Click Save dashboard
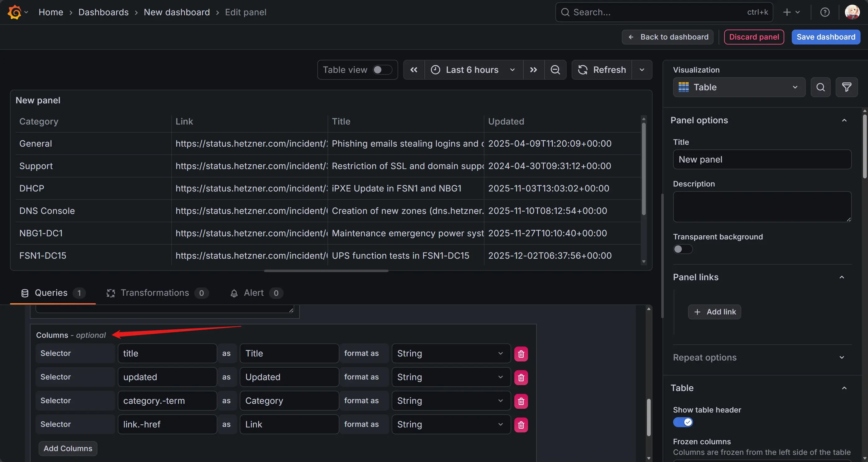The width and height of the screenshot is (868, 462). click(826, 37)
